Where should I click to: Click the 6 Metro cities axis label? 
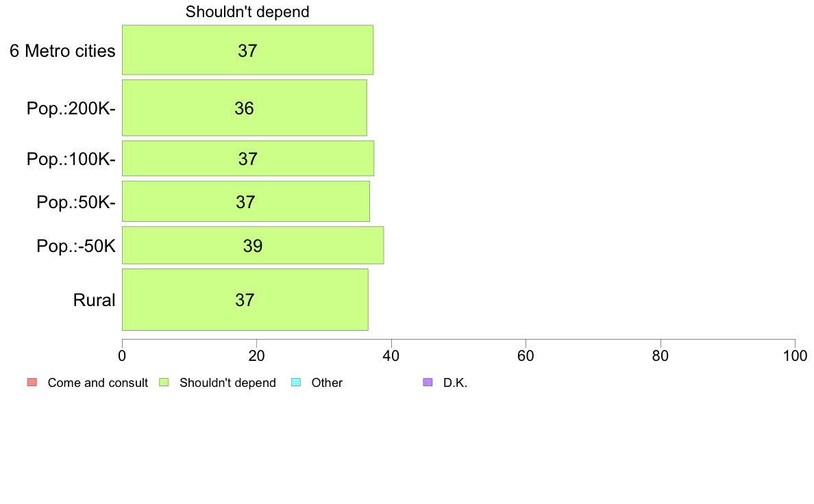coord(62,51)
